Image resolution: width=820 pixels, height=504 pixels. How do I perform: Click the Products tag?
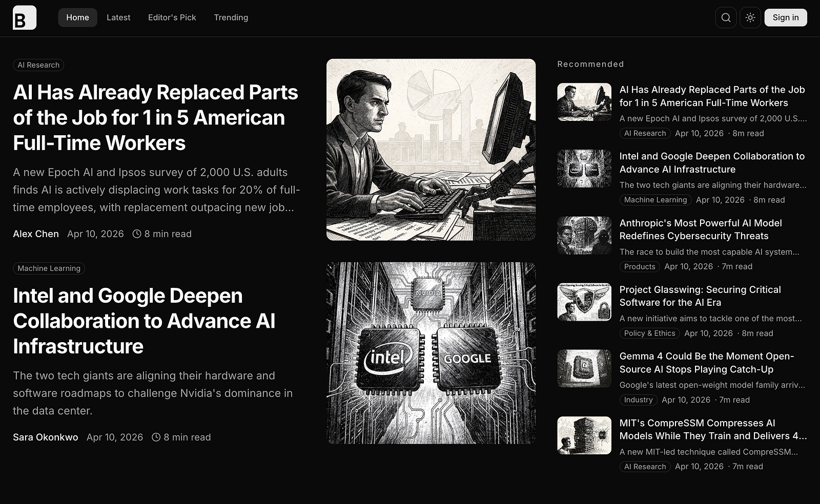(x=640, y=266)
